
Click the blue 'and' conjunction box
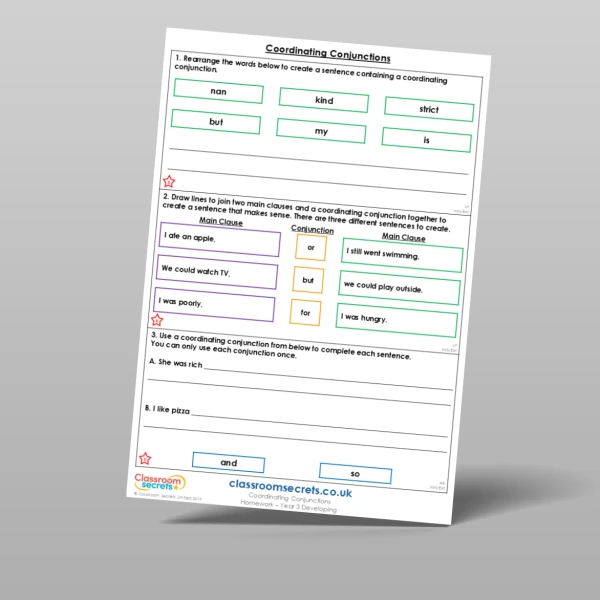click(228, 463)
